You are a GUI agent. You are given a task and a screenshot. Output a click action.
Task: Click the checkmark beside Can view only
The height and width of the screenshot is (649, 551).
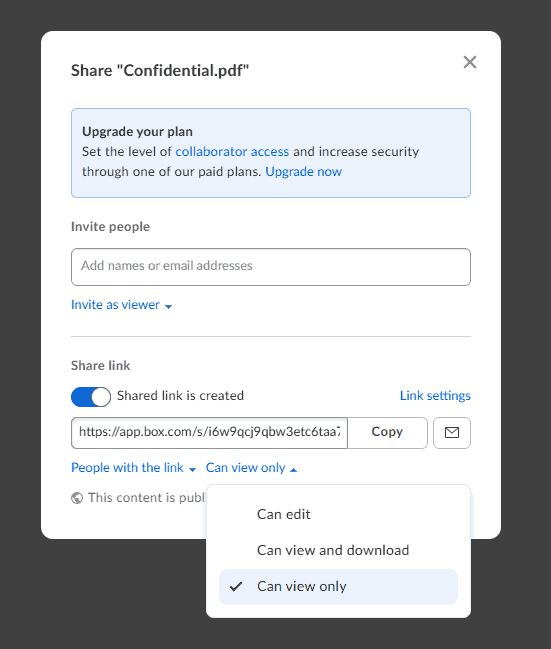236,587
